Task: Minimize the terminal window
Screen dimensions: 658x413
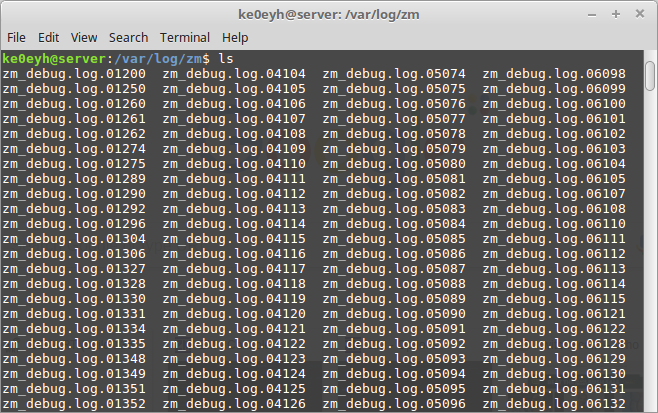Action: [592, 15]
